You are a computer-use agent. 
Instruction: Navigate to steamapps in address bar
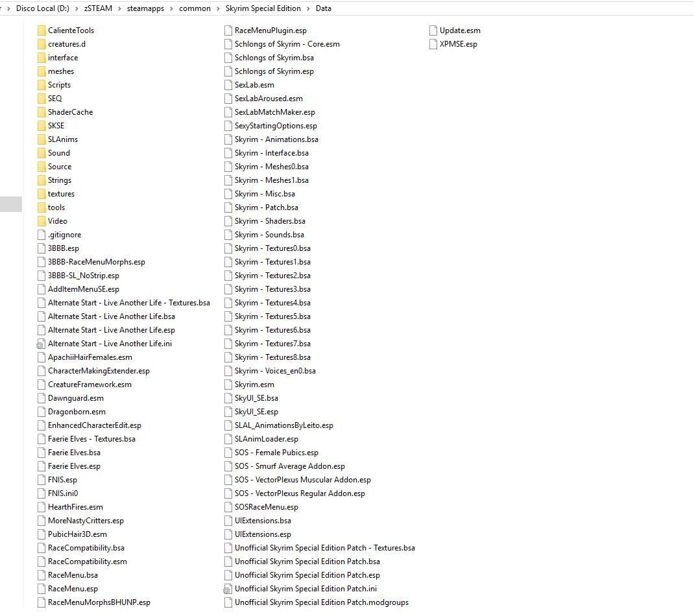pos(146,8)
